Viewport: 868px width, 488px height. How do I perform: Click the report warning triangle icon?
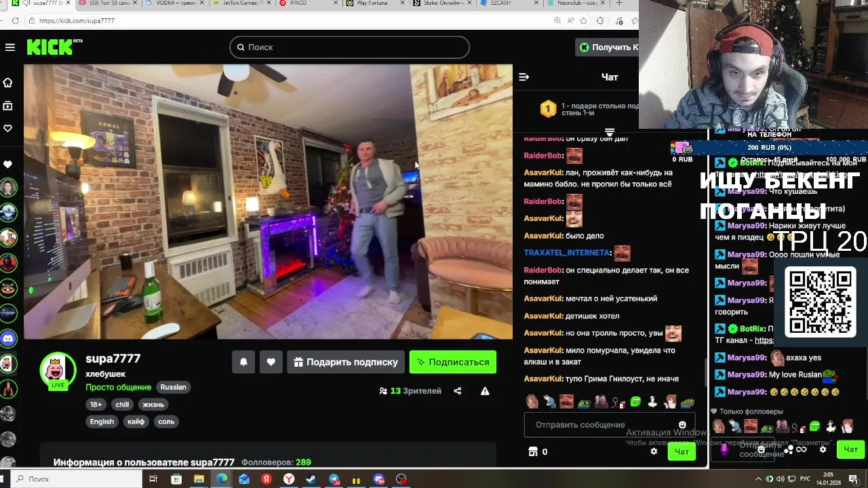click(x=485, y=391)
